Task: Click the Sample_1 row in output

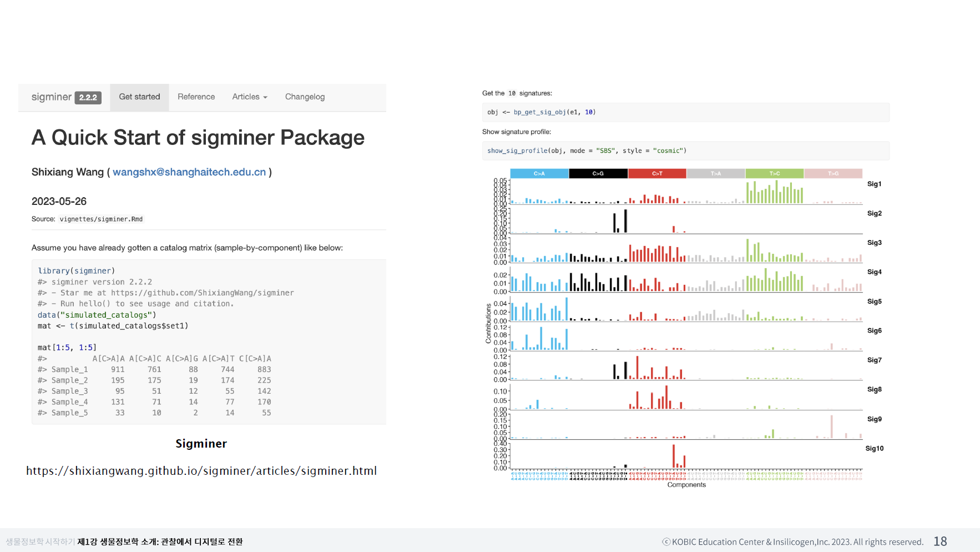Action: 154,369
